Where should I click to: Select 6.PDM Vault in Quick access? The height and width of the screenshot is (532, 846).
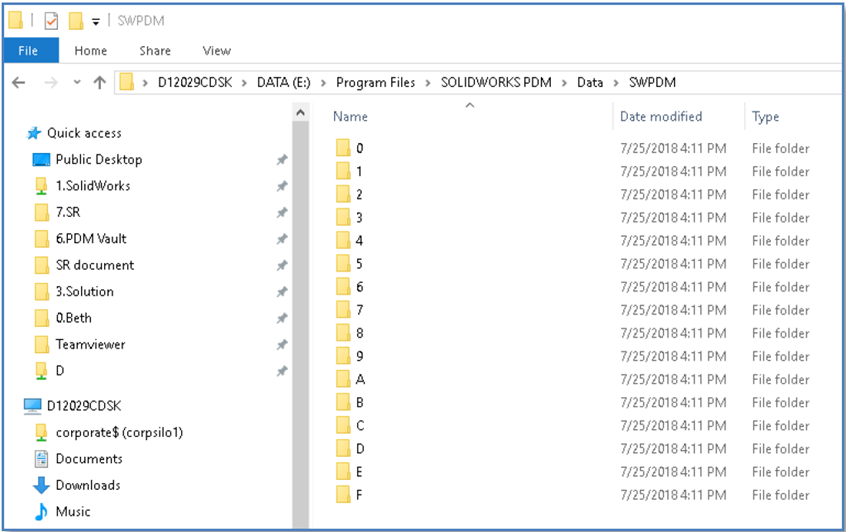90,238
